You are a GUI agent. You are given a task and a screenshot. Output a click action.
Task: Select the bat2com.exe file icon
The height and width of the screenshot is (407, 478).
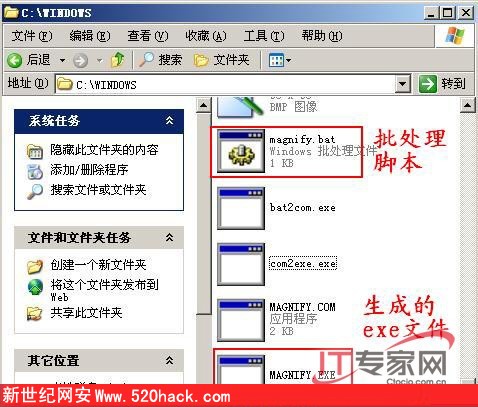(241, 208)
